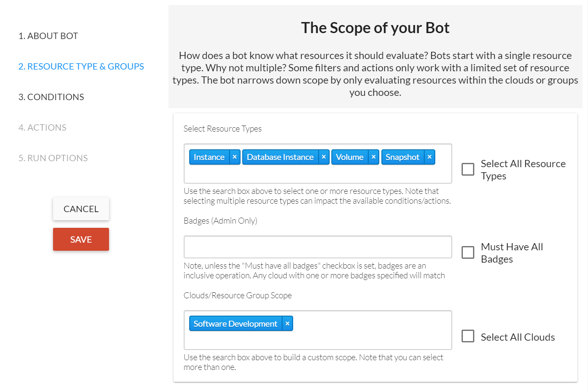Go to Resource Type & Groups step
Viewport: 588px width, 392px height.
[x=81, y=67]
